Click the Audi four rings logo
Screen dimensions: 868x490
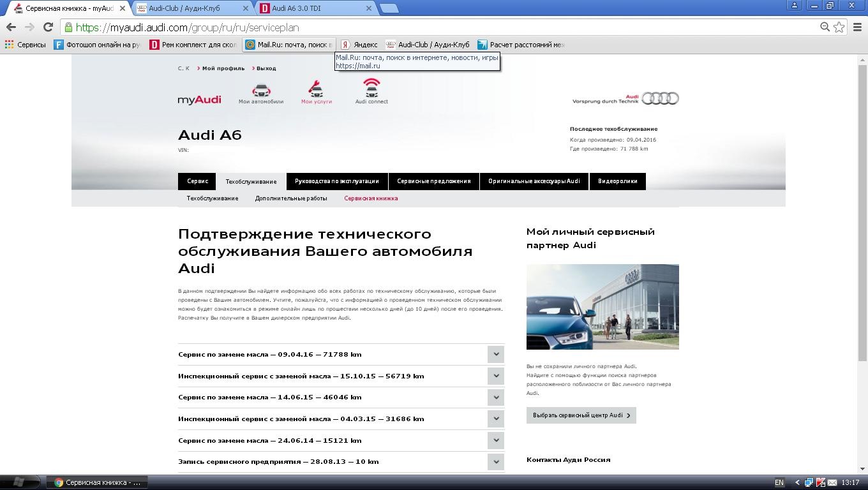pyautogui.click(x=660, y=98)
